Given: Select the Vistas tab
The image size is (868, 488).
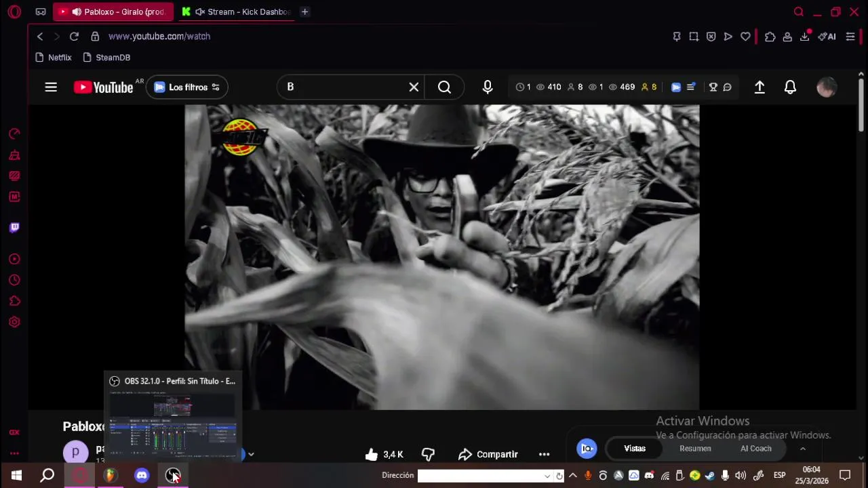Looking at the screenshot, I should (x=635, y=449).
